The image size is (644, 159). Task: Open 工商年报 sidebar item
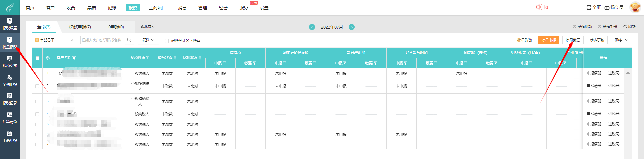pyautogui.click(x=10, y=136)
